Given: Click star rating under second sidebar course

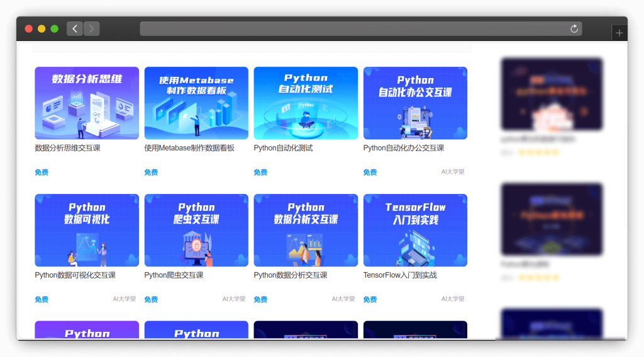Looking at the screenshot, I should point(539,278).
